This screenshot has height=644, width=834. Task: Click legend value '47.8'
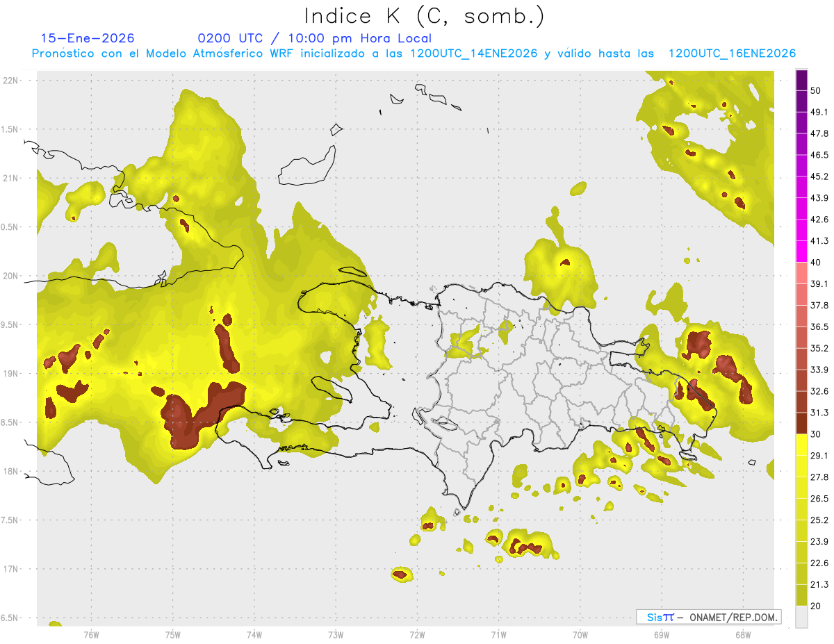(819, 133)
